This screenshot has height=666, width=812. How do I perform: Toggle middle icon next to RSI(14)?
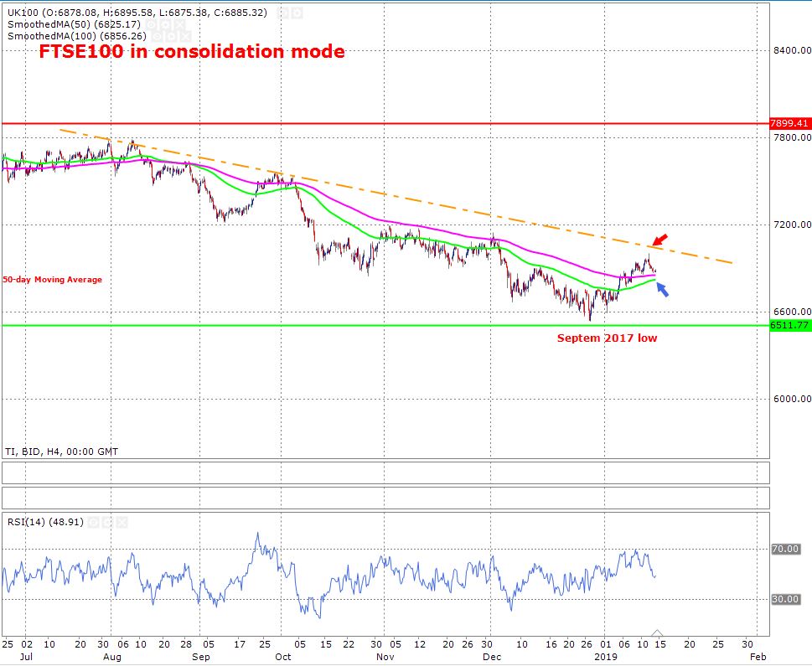(109, 522)
